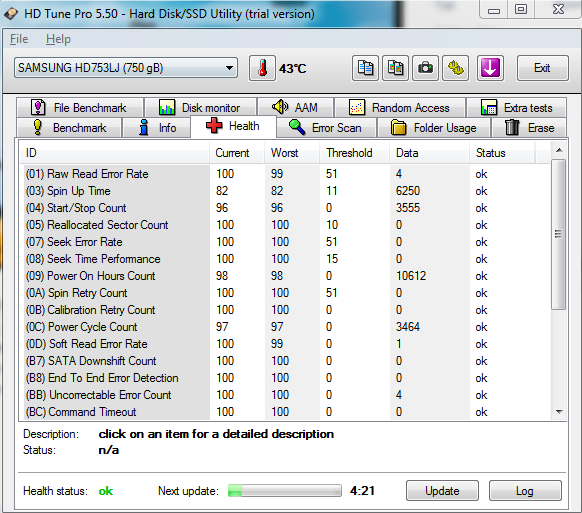Click the HD Tune title bar app icon
Image resolution: width=582 pixels, height=513 pixels.
(11, 14)
